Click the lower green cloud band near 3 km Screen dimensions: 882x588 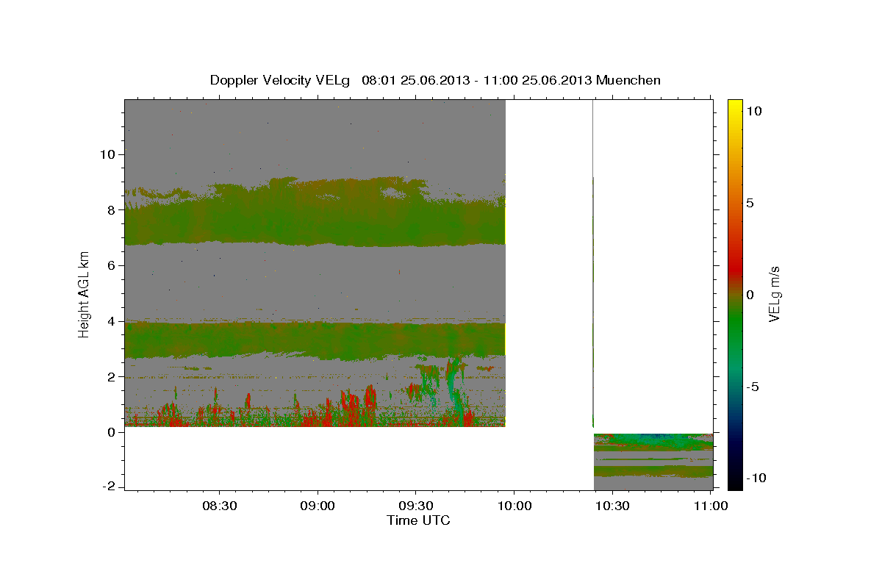(315, 340)
